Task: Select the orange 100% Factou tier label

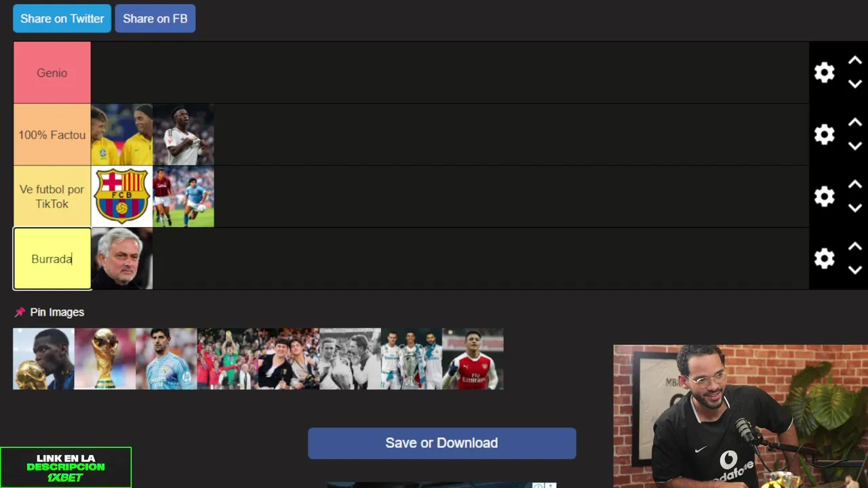Action: click(52, 135)
